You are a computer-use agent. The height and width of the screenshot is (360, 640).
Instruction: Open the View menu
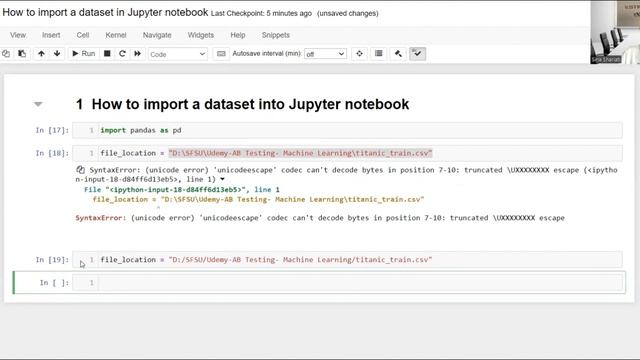[x=18, y=35]
